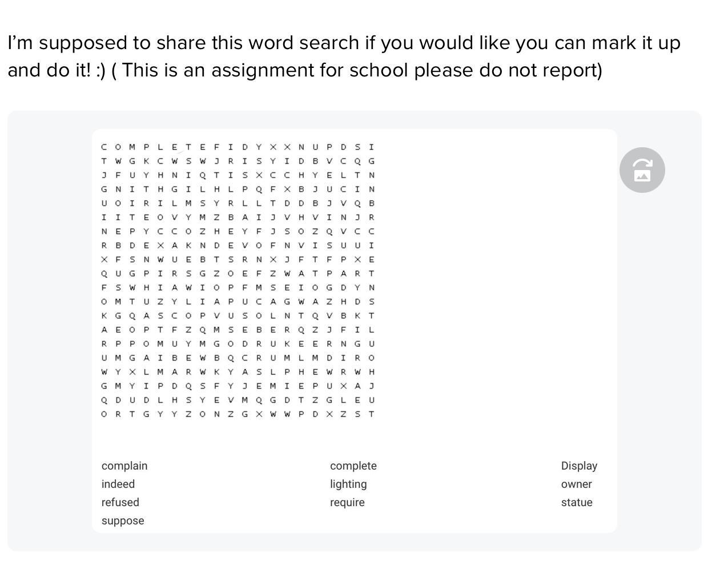Click COMPLETE spelled in the puzzle's top row
The image size is (728, 586).
pos(153,147)
